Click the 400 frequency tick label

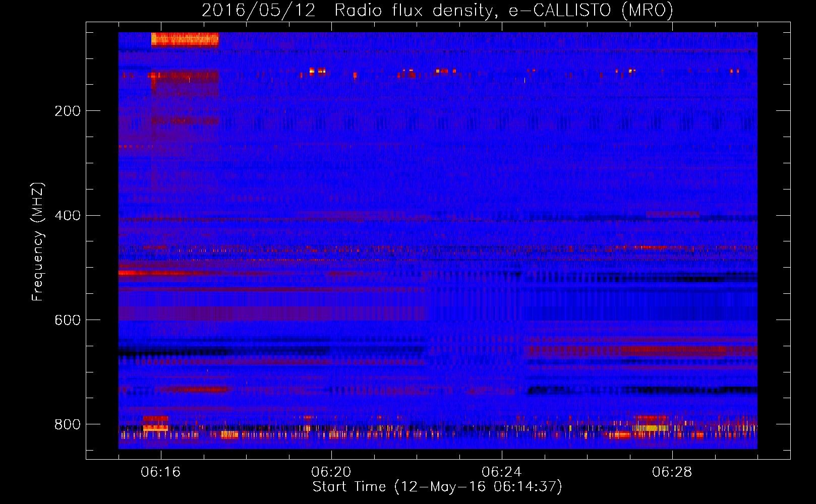(68, 216)
